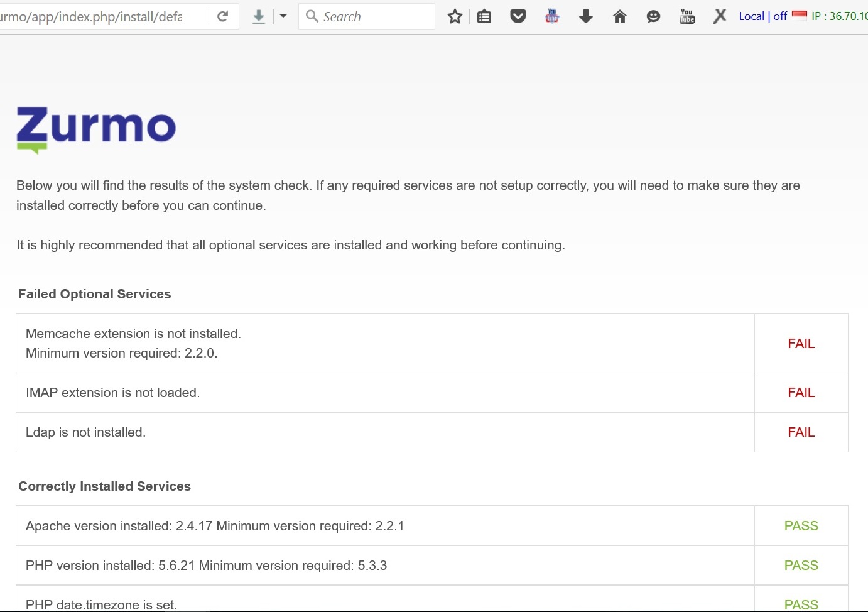Viewport: 868px width, 612px height.
Task: Show bookmarks list icon
Action: pos(484,16)
